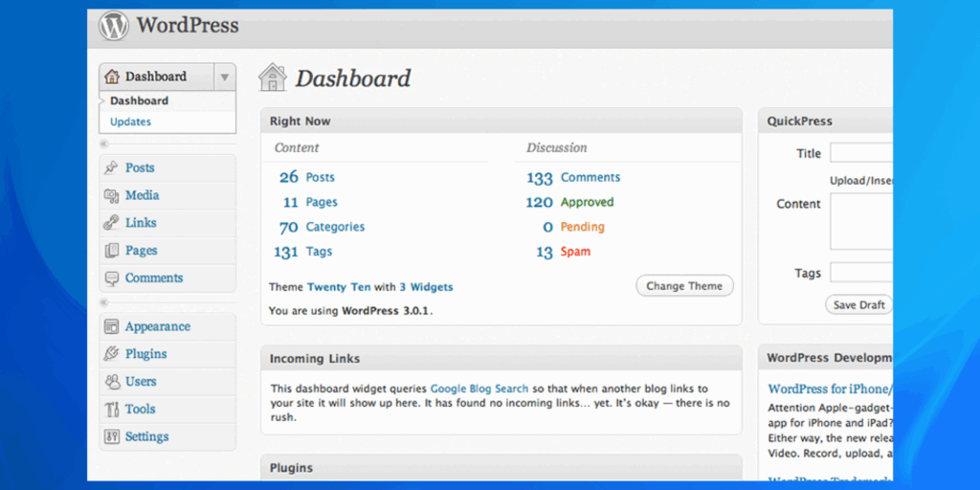Click the Change Theme button
Viewport: 980px width, 490px height.
(x=684, y=286)
